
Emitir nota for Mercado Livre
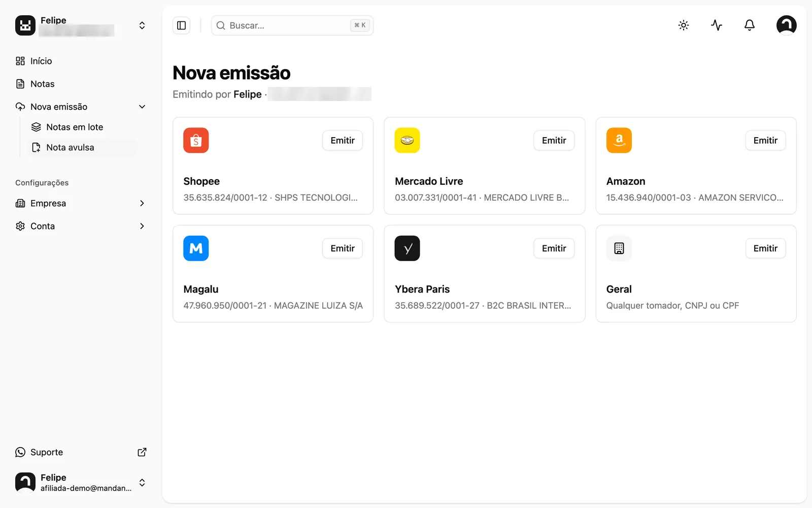coord(554,140)
